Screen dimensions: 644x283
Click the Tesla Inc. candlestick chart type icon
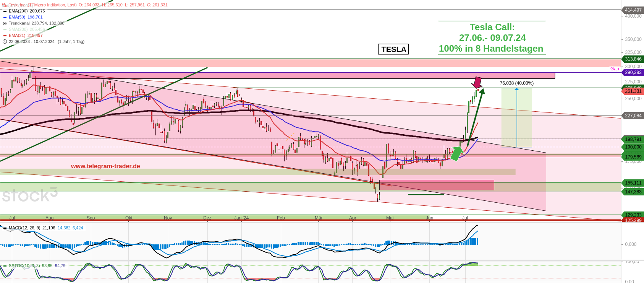[x=5, y=5]
